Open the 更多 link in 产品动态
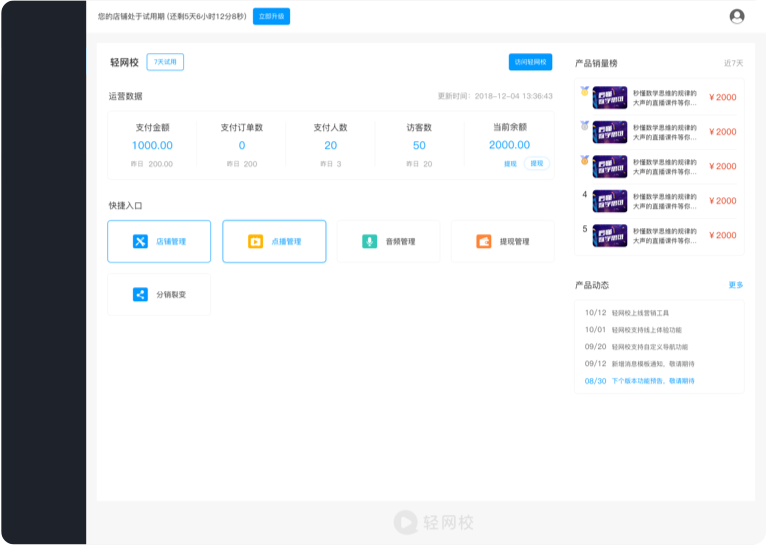 click(x=735, y=285)
